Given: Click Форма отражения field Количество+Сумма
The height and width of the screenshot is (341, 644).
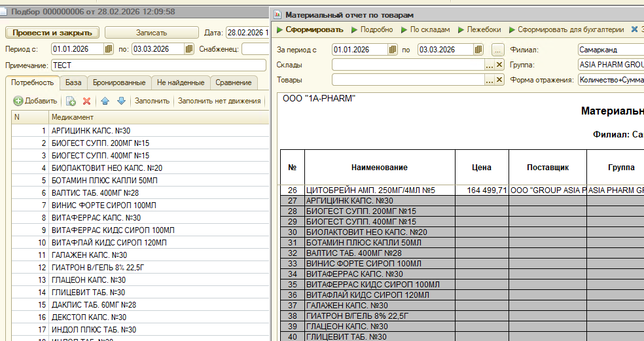Looking at the screenshot, I should pyautogui.click(x=611, y=80).
